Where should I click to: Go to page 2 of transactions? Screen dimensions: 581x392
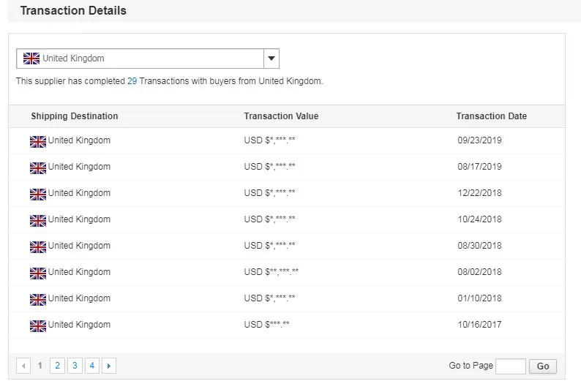pyautogui.click(x=57, y=366)
